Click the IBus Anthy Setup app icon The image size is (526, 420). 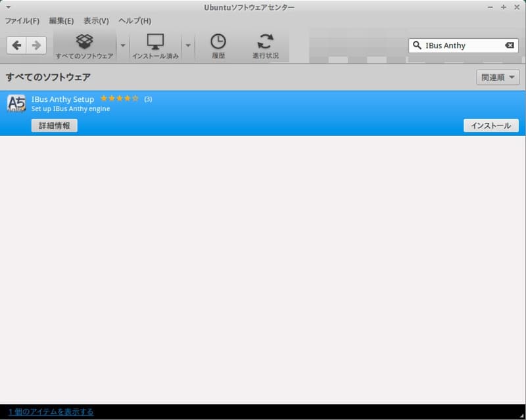pos(16,103)
